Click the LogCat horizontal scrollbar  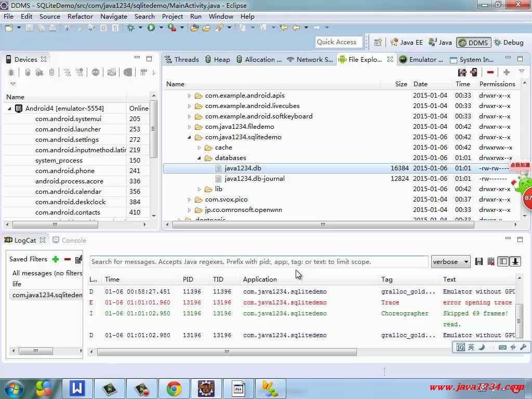227,352
